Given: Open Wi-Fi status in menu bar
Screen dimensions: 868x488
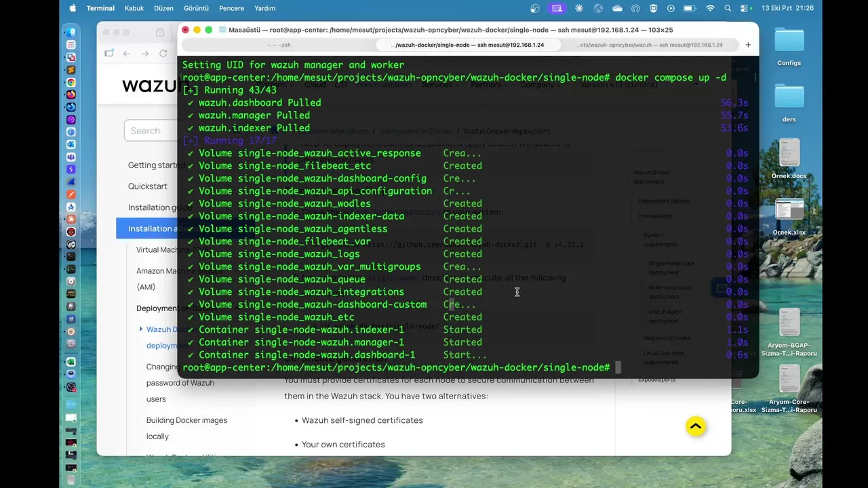Looking at the screenshot, I should pos(710,8).
